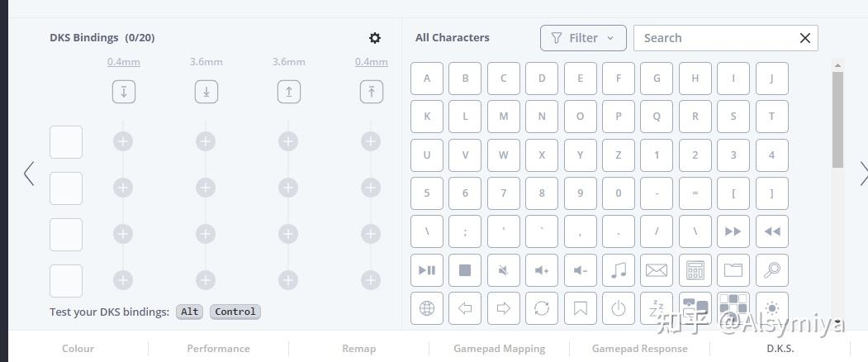Choose the web browser globe key
The width and height of the screenshot is (868, 362).
point(427,308)
